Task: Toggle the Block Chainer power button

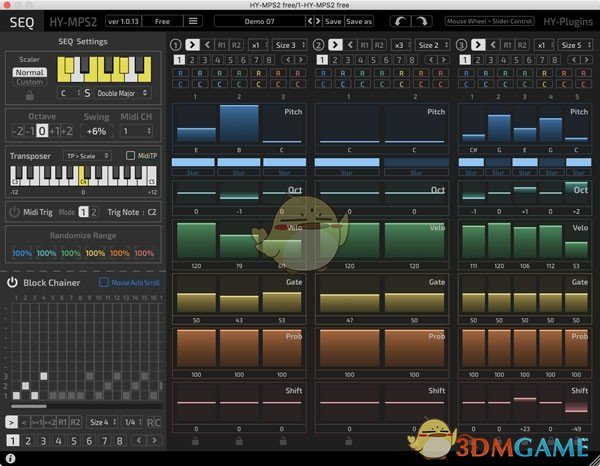Action: [x=12, y=282]
